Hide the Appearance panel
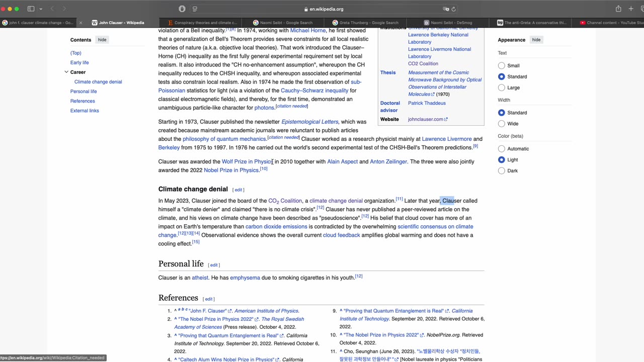Viewport: 644px width, 362px height. (x=536, y=40)
